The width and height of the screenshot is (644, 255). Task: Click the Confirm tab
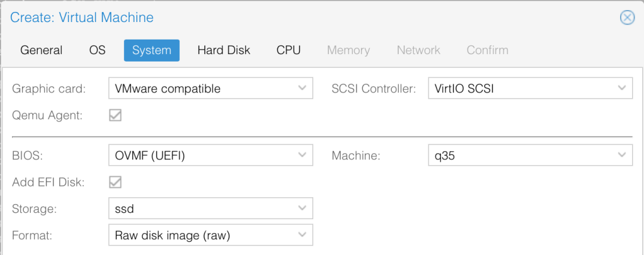(x=487, y=50)
